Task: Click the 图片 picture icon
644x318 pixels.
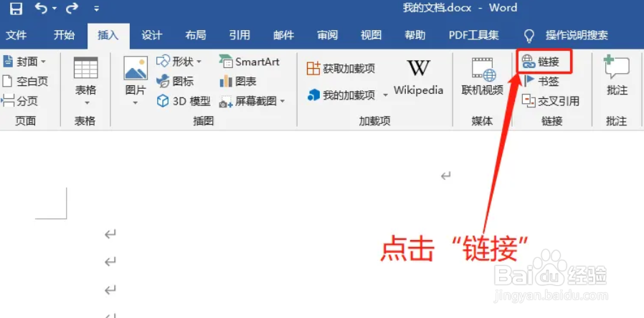Action: [x=136, y=68]
